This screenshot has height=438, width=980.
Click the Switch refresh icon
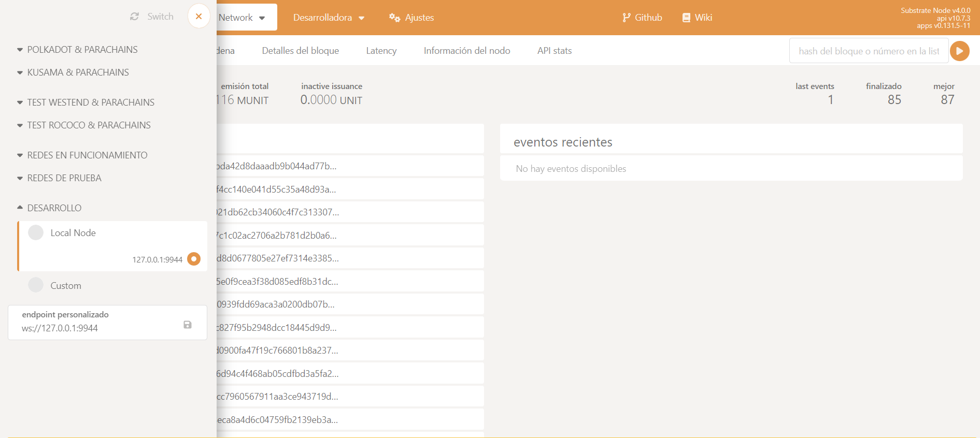tap(135, 17)
